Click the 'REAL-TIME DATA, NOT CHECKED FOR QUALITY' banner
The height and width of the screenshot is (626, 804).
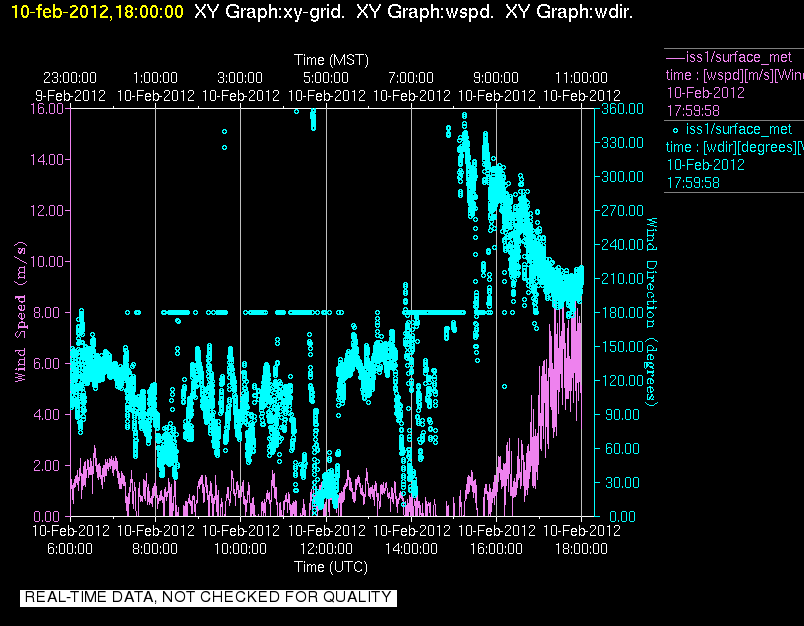(x=208, y=597)
